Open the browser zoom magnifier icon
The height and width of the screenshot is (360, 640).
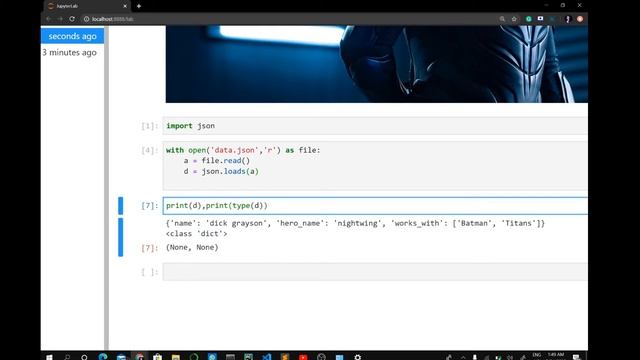[x=502, y=19]
